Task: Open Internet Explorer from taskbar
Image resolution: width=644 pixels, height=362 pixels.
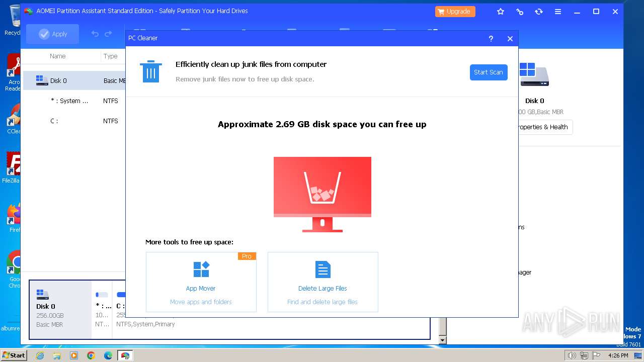Action: pyautogui.click(x=40, y=355)
